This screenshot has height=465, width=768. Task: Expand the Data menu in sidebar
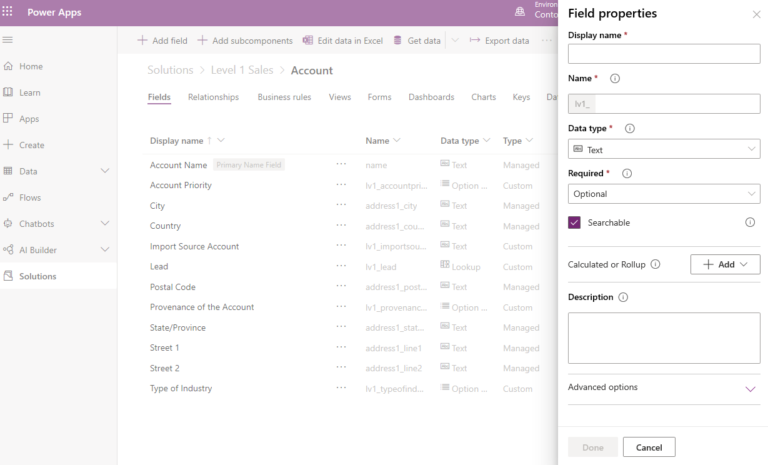(x=105, y=171)
